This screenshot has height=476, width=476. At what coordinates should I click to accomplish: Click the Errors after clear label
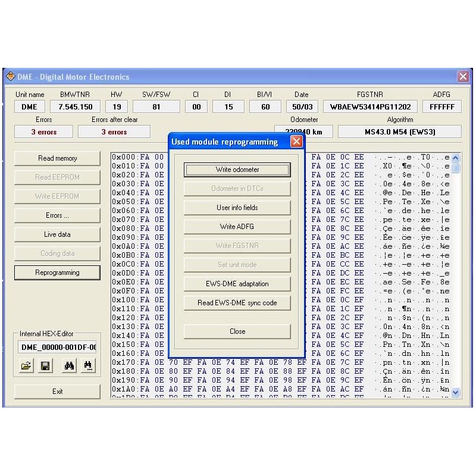pyautogui.click(x=114, y=120)
